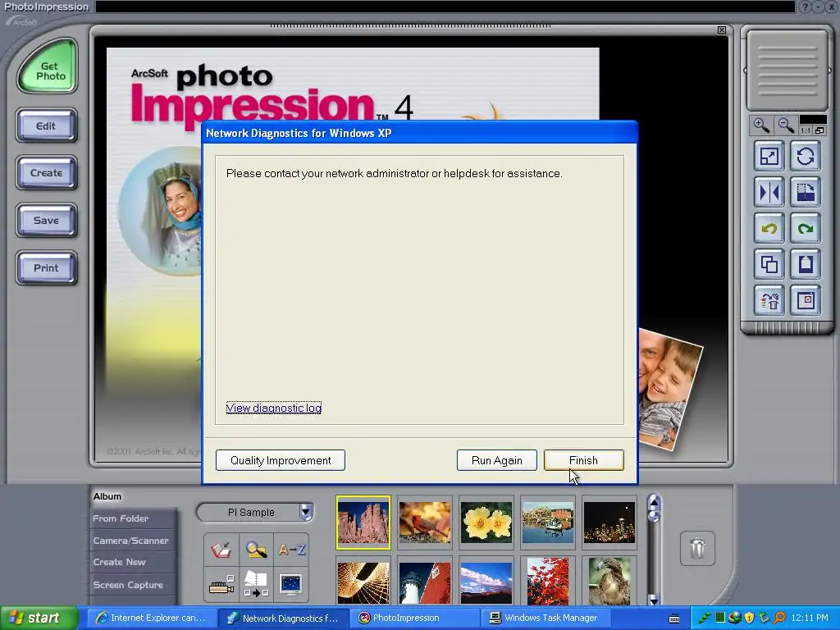Select the red rock canyon thumbnail
Image resolution: width=840 pixels, height=630 pixels.
click(x=363, y=523)
